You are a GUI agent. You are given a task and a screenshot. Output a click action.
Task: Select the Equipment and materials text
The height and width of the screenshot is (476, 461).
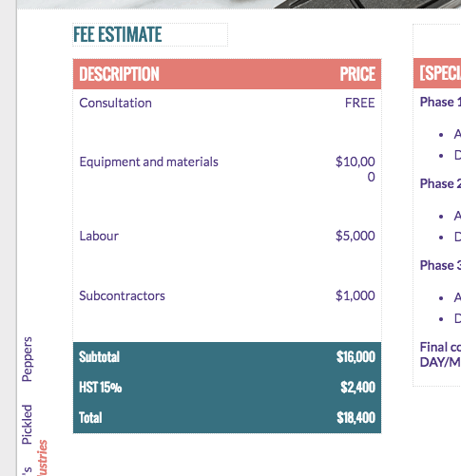coord(148,162)
